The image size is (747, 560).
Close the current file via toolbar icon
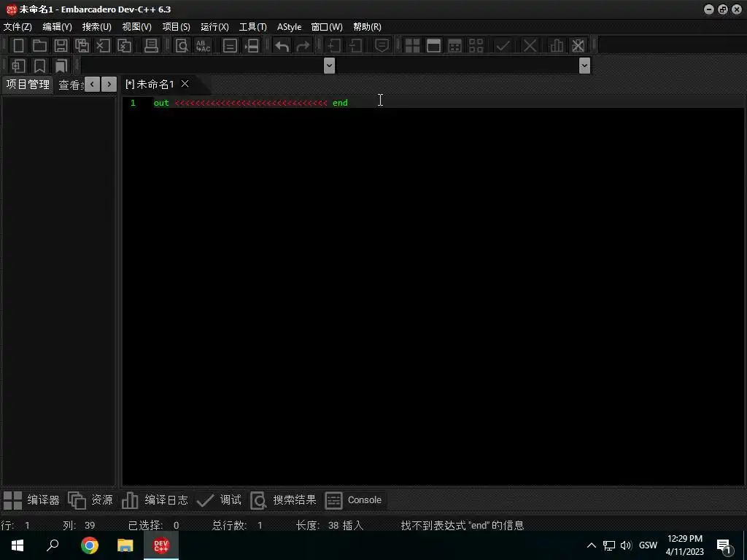click(x=103, y=46)
